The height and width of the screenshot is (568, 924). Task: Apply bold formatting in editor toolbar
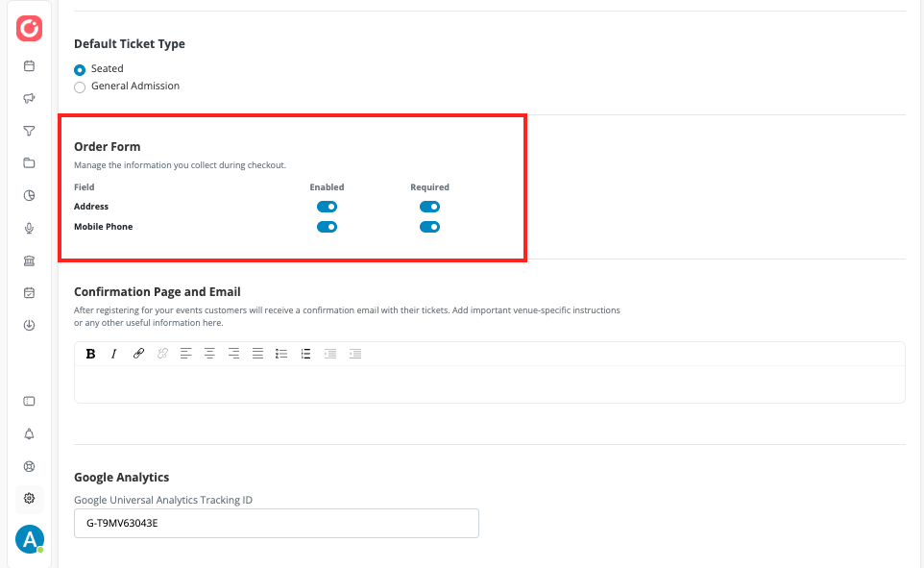tap(90, 354)
